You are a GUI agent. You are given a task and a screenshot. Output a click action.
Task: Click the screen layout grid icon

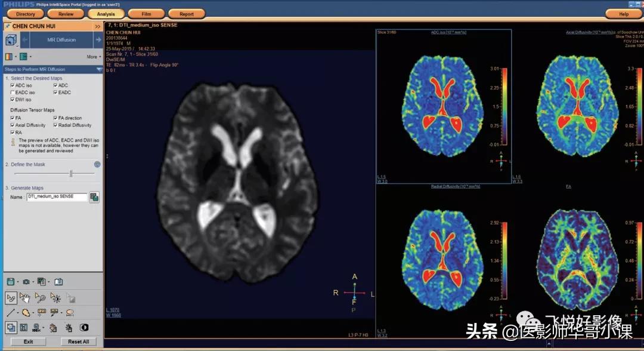pos(24,57)
